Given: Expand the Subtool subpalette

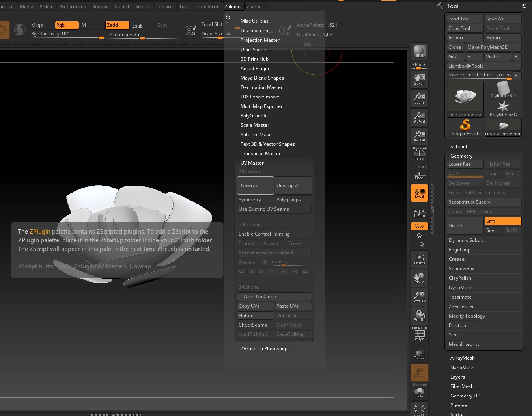Looking at the screenshot, I should coord(459,147).
